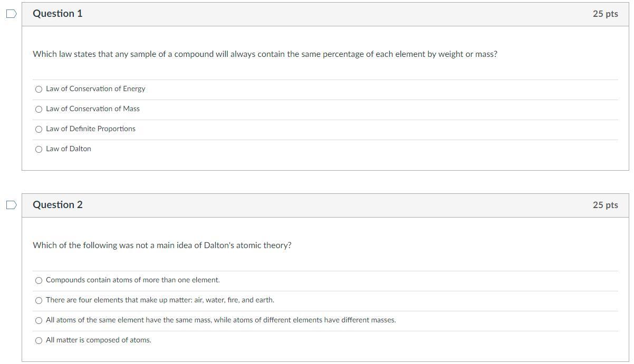The width and height of the screenshot is (634, 364).
Task: Select radio button for atoms having same mass
Action: pos(39,321)
